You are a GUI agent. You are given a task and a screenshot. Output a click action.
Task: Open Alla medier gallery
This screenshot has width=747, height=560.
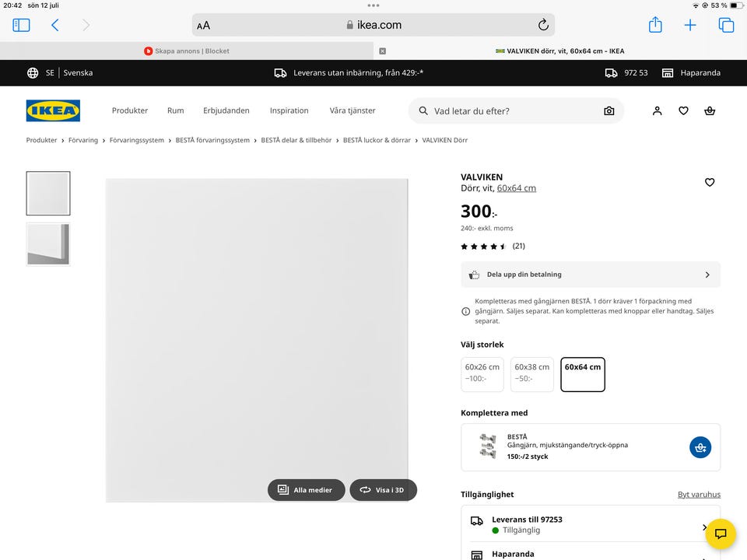pyautogui.click(x=307, y=490)
